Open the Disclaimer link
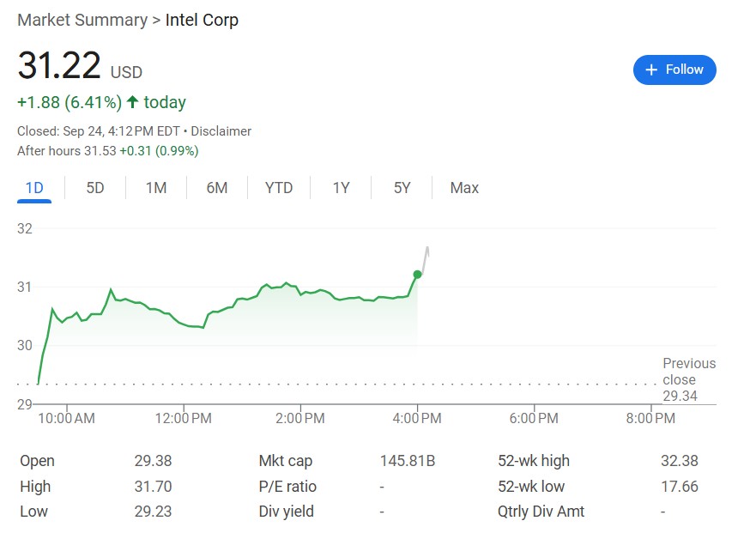 [221, 131]
